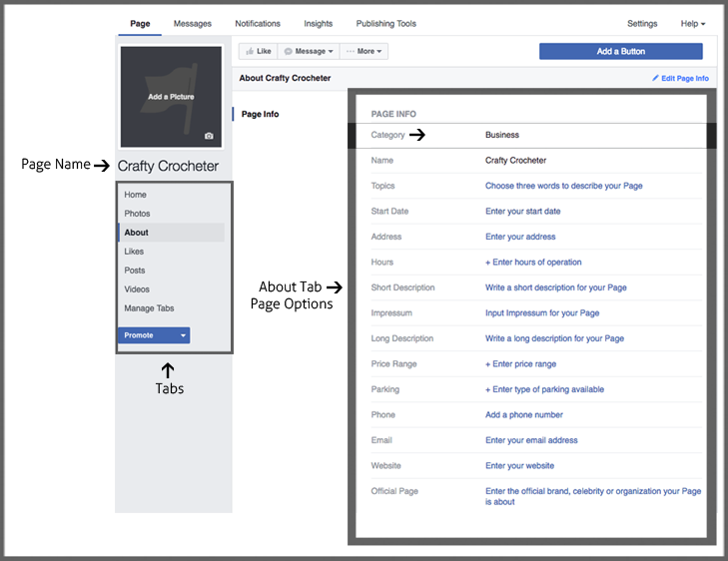Viewport: 728px width, 561px height.
Task: Click Enter the official brand link
Action: (x=593, y=496)
